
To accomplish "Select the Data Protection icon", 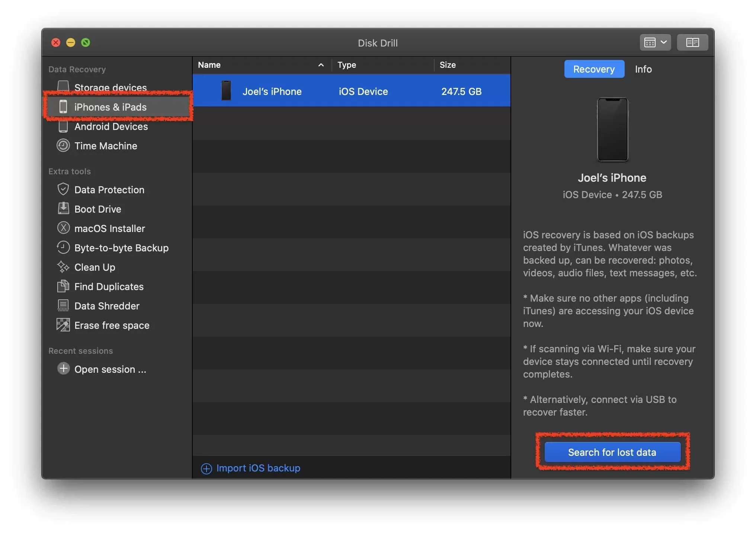I will coord(63,189).
